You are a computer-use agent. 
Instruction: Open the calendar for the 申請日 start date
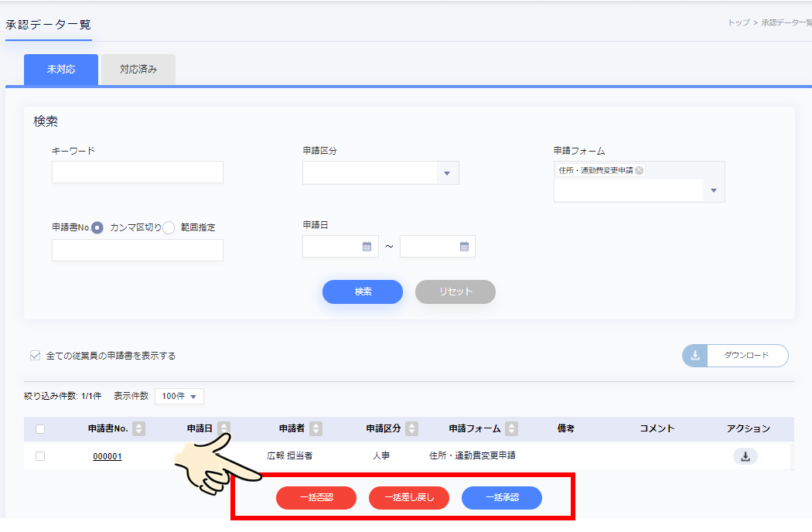(x=367, y=247)
